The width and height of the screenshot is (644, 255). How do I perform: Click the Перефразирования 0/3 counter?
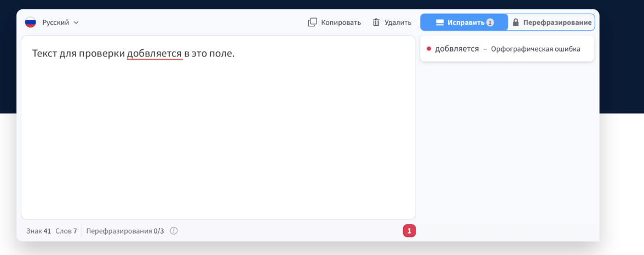[125, 231]
